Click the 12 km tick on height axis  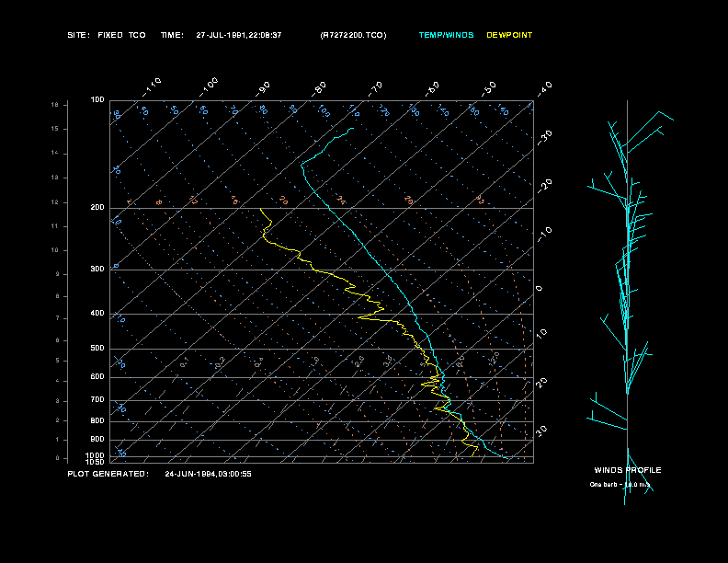pyautogui.click(x=55, y=202)
